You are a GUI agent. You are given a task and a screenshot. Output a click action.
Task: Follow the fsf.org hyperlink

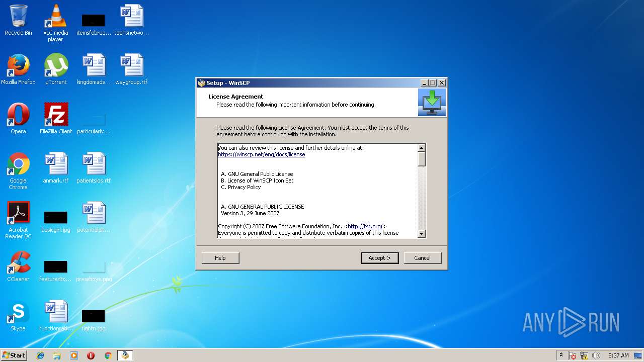click(x=365, y=226)
